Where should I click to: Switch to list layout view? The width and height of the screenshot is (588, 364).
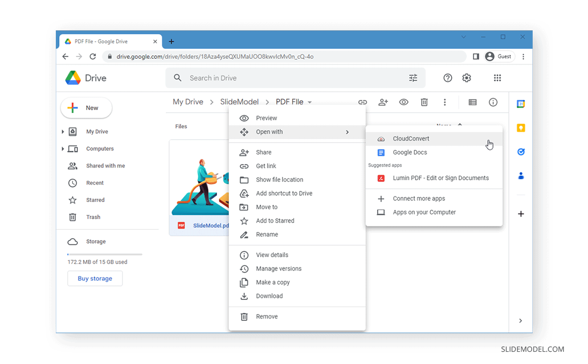472,102
